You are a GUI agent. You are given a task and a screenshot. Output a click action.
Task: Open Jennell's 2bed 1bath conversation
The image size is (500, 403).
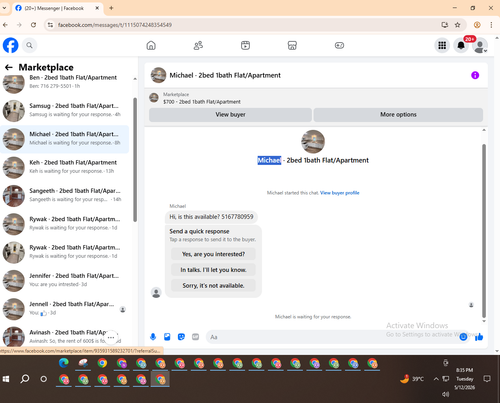(x=65, y=309)
